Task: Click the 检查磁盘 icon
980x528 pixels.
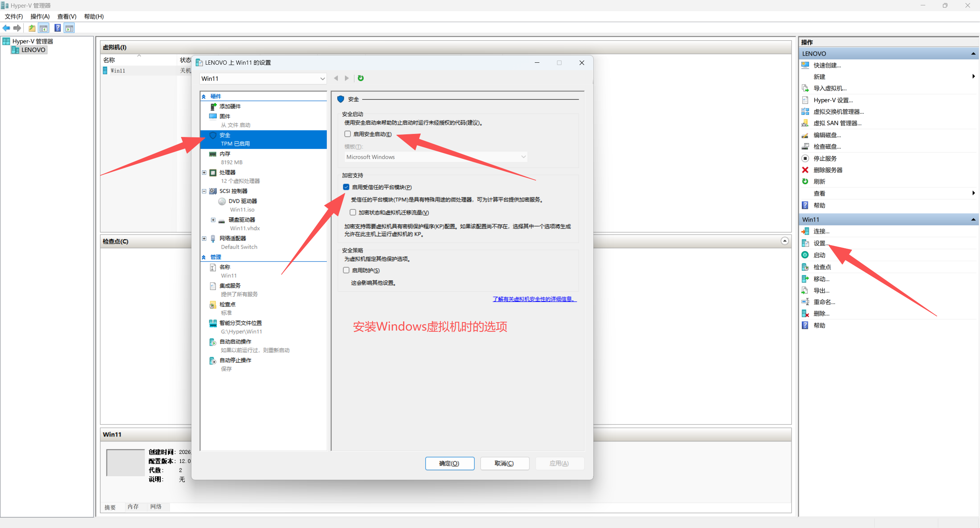Action: (805, 147)
